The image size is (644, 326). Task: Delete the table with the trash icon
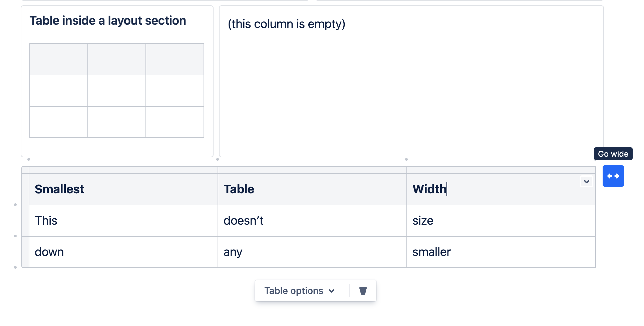tap(363, 291)
